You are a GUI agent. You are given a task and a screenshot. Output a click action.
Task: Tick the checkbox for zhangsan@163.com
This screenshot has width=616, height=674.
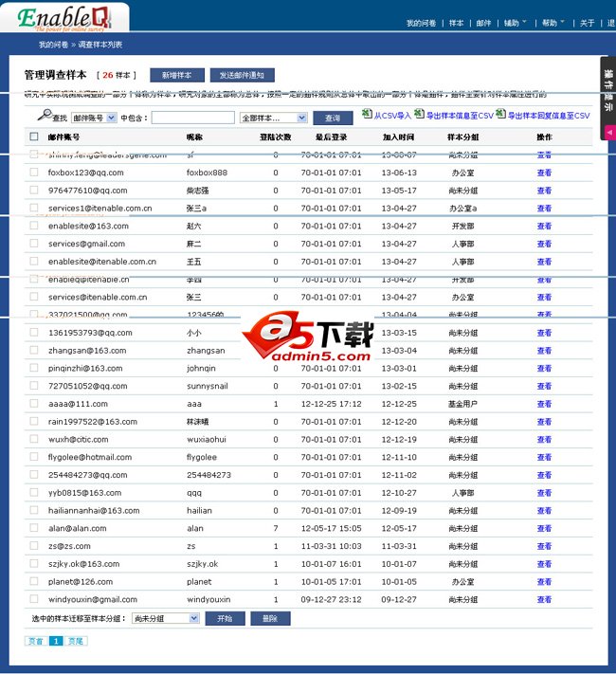[34, 350]
